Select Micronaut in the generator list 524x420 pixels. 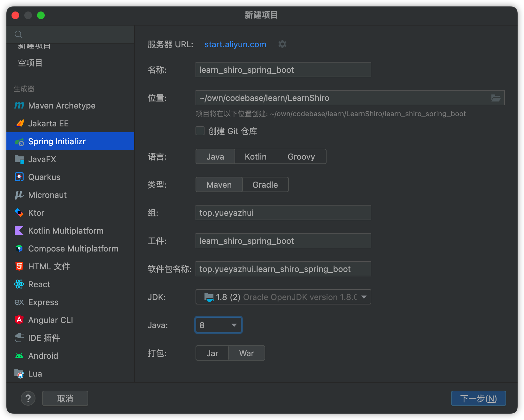(70, 195)
